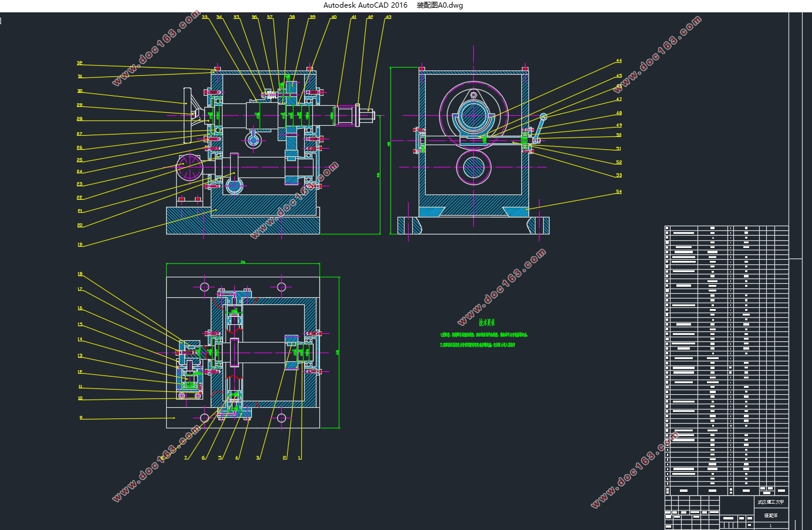The width and height of the screenshot is (812, 530).
Task: Select part label 18 near plan view
Action: (80, 274)
